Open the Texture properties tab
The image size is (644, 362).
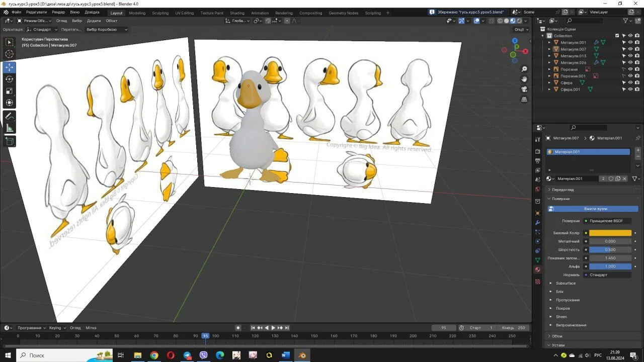[x=538, y=282]
